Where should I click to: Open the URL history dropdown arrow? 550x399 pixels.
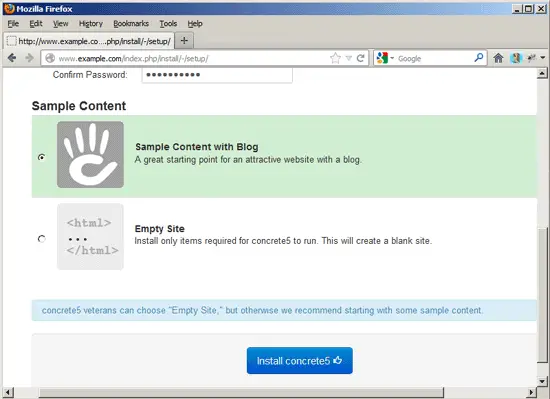348,58
